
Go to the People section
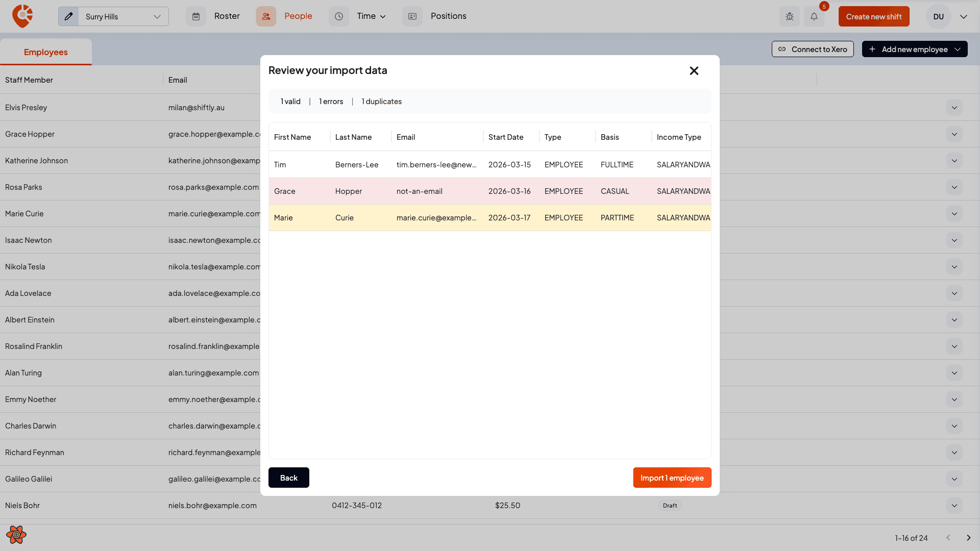tap(298, 16)
